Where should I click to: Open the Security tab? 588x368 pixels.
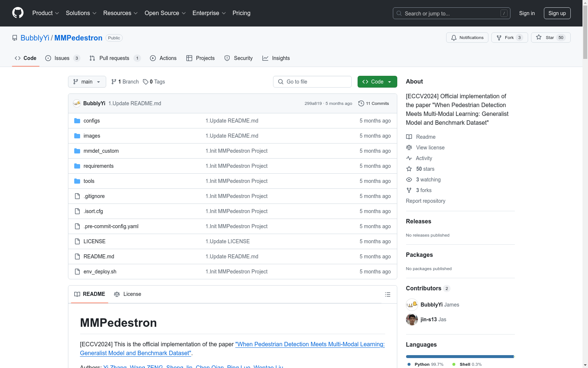[x=239, y=58]
